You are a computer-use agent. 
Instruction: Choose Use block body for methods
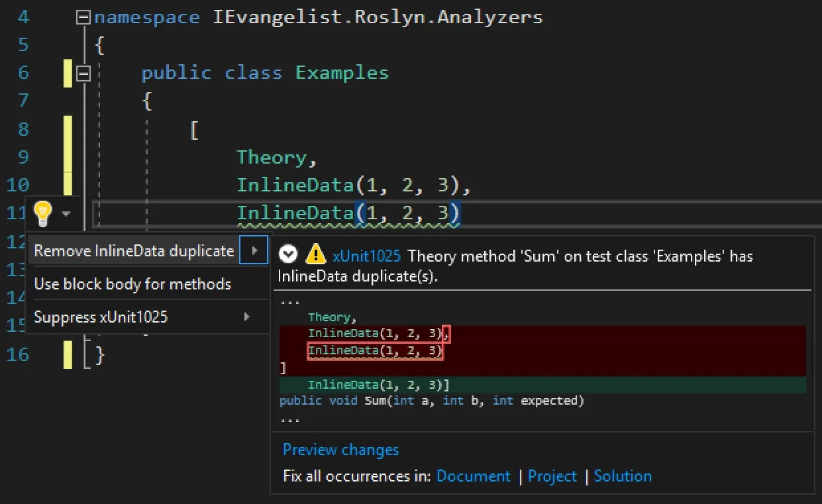[x=132, y=284]
